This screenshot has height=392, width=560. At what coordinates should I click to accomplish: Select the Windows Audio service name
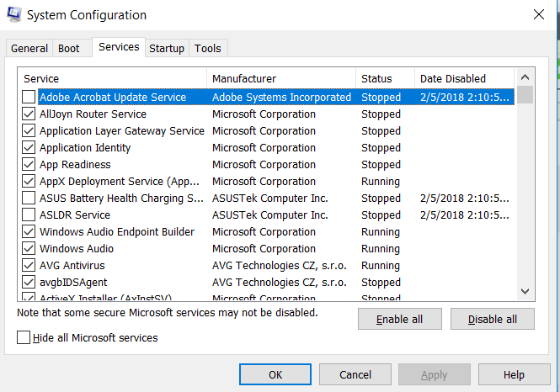tap(77, 248)
